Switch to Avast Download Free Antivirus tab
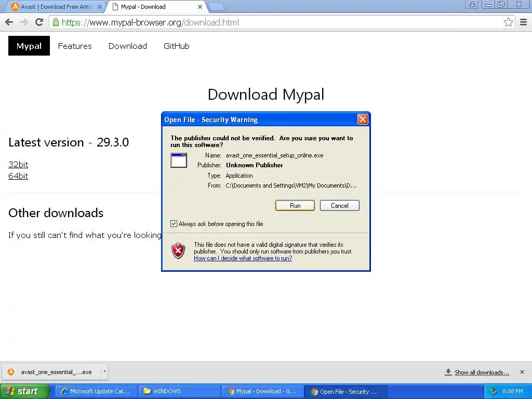This screenshot has height=399, width=532. point(56,7)
